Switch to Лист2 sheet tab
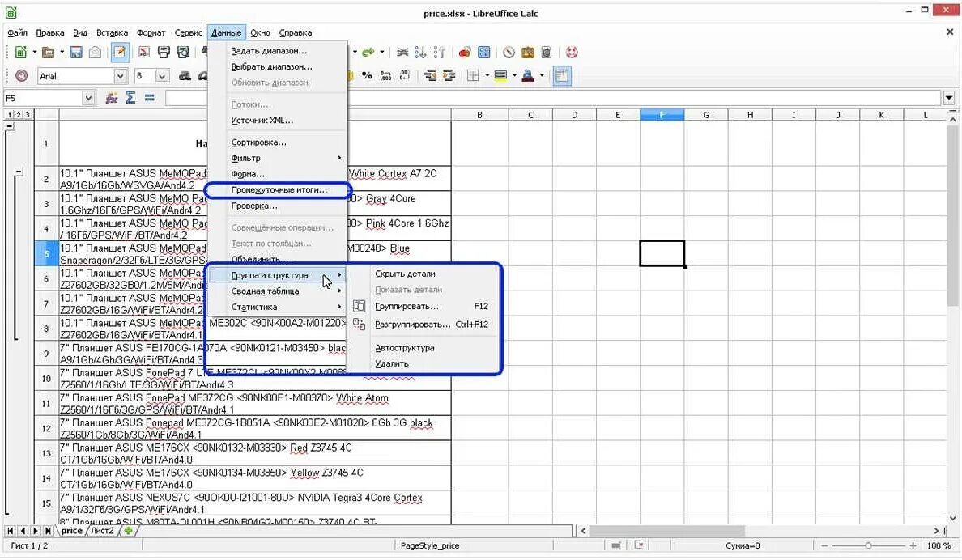 pyautogui.click(x=102, y=531)
